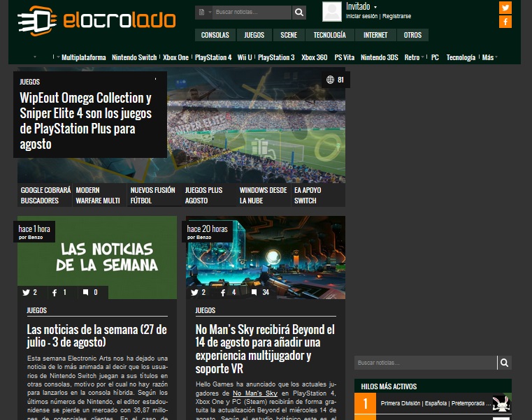Select Nintendo Switch in sub navigation
The width and height of the screenshot is (532, 420).
134,57
